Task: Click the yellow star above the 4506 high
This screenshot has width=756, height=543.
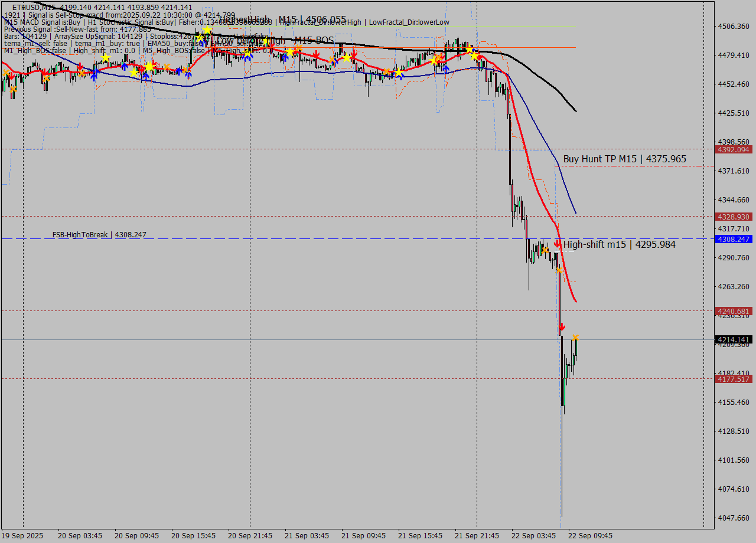Action: (x=207, y=30)
